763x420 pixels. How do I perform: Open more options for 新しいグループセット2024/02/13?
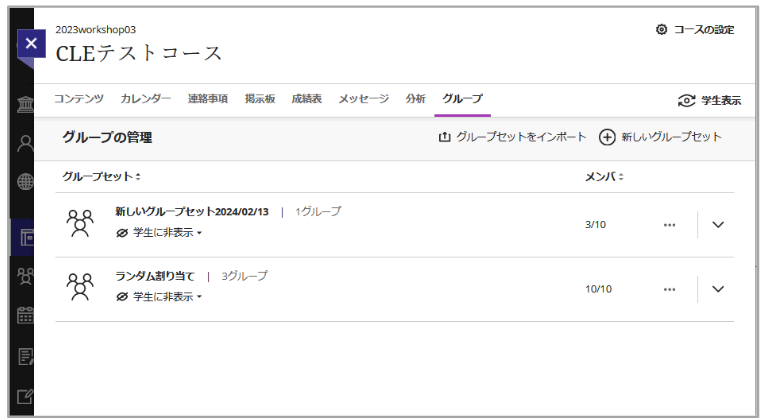click(x=670, y=225)
